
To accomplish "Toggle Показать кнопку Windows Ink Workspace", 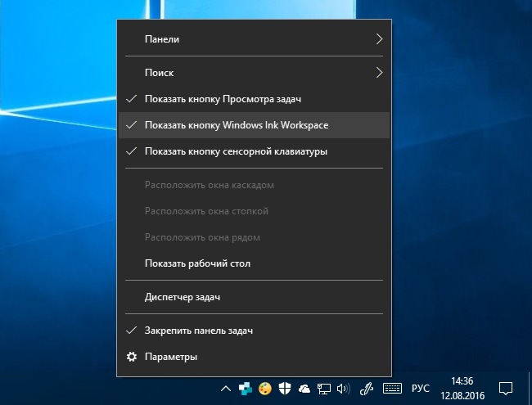I will click(x=254, y=125).
